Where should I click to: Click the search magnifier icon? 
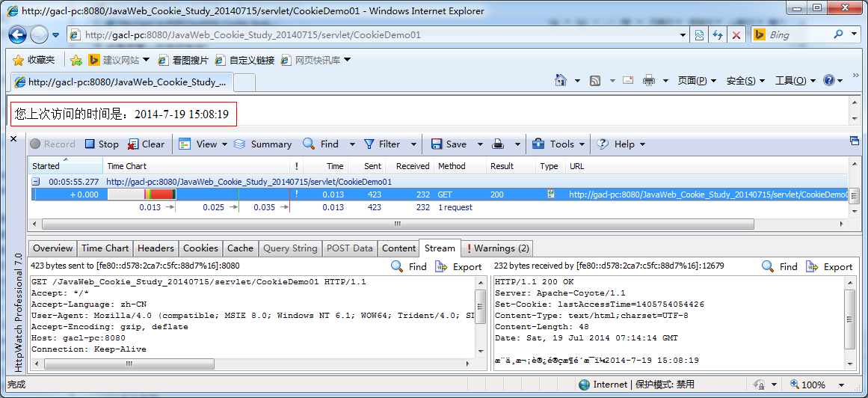coord(838,34)
